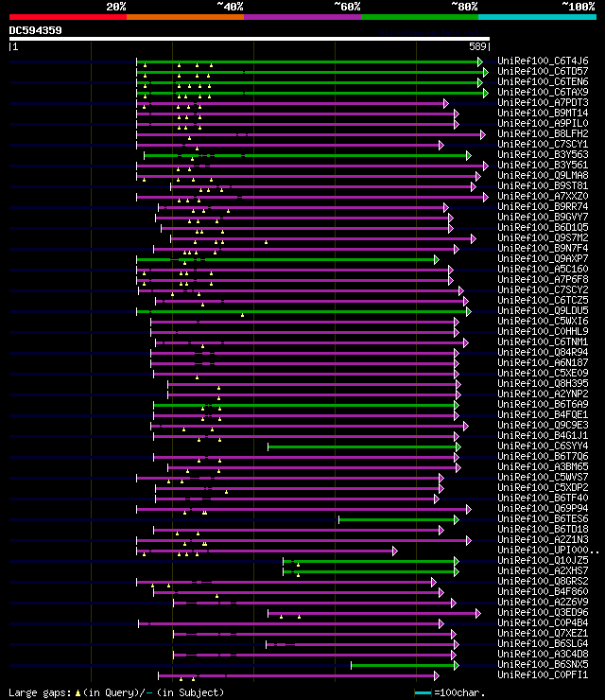Select the UniRef100_A3BM65 label
This screenshot has height=700, width=605.
coord(543,466)
